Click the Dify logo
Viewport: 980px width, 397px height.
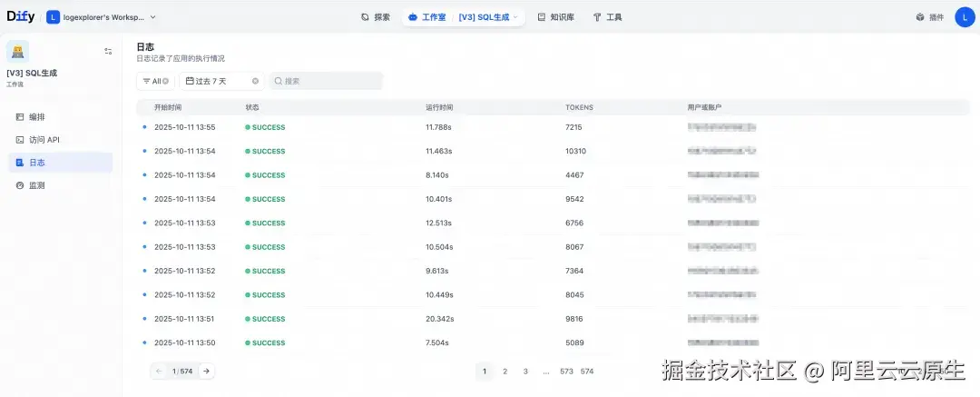(21, 17)
